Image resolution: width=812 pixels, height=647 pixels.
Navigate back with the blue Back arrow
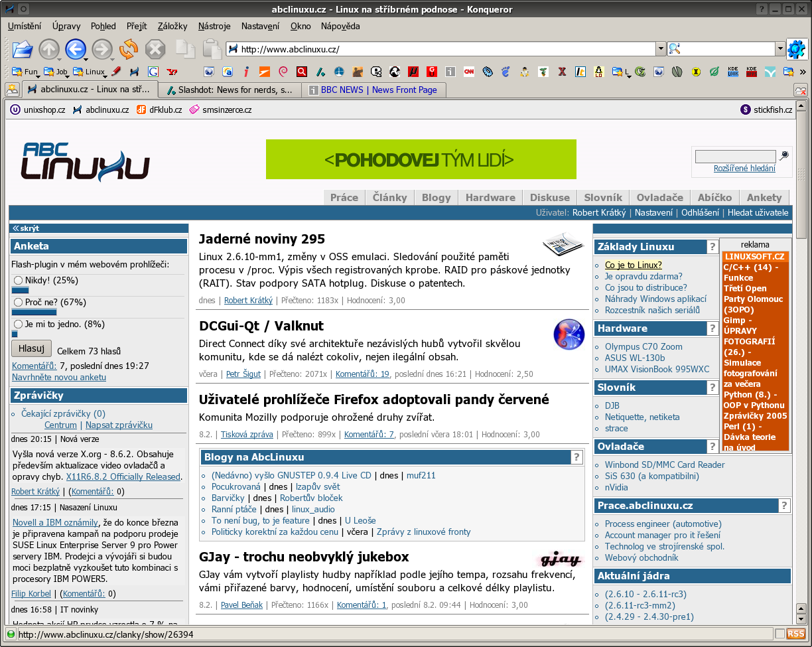(x=76, y=49)
